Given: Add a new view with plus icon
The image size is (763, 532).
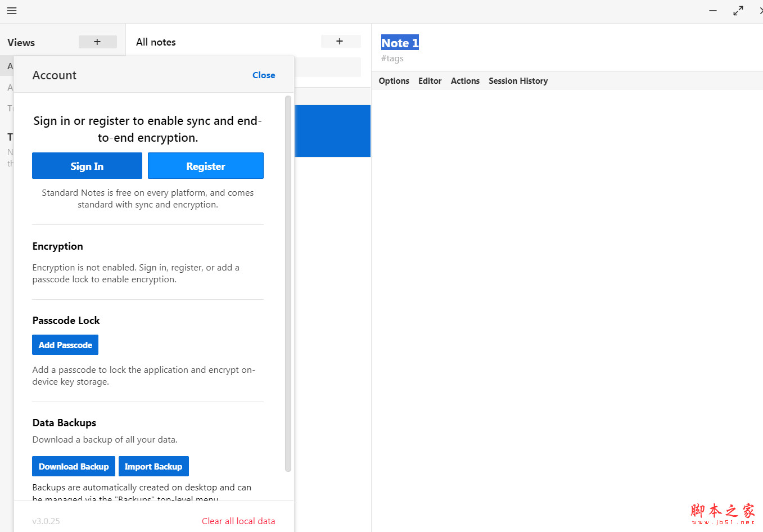Looking at the screenshot, I should tap(98, 42).
